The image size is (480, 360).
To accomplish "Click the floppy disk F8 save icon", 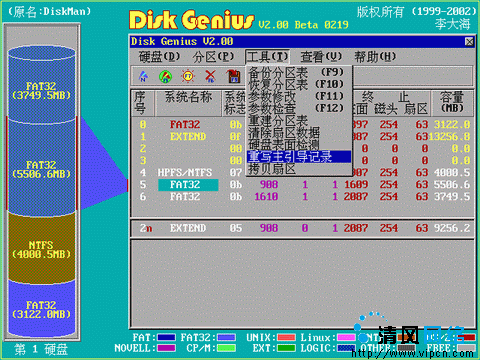I will click(x=233, y=77).
